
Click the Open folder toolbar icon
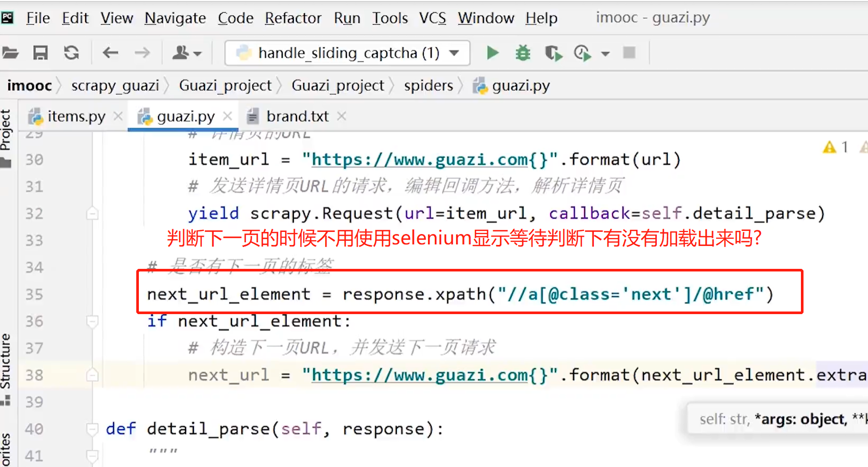click(10, 53)
